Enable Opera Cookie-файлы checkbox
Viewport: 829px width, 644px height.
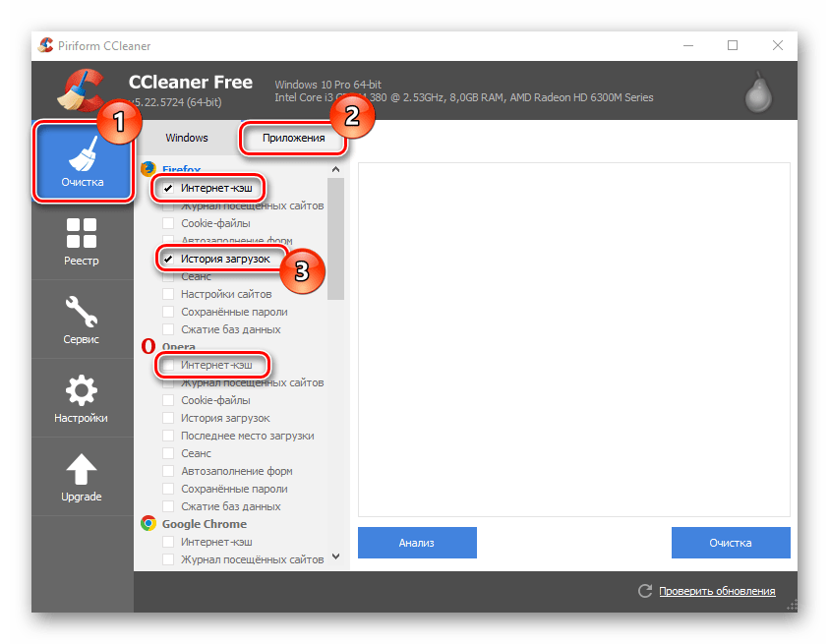click(169, 400)
